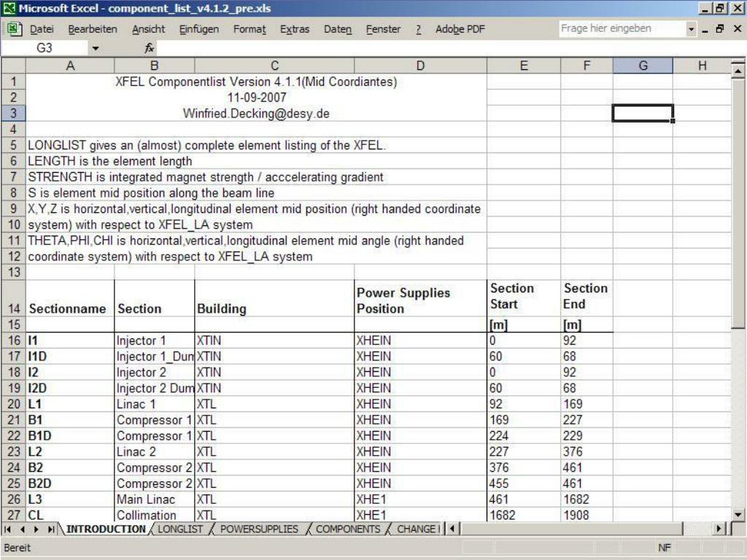
Task: Select column G header
Action: click(x=643, y=66)
